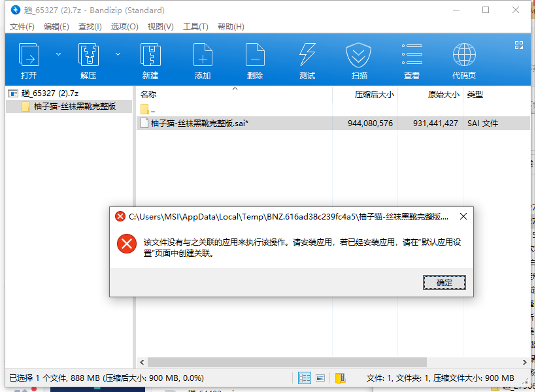This screenshot has height=392, width=536.
Task: Expand the dropdown arrow next to 解压
Action: [x=118, y=54]
